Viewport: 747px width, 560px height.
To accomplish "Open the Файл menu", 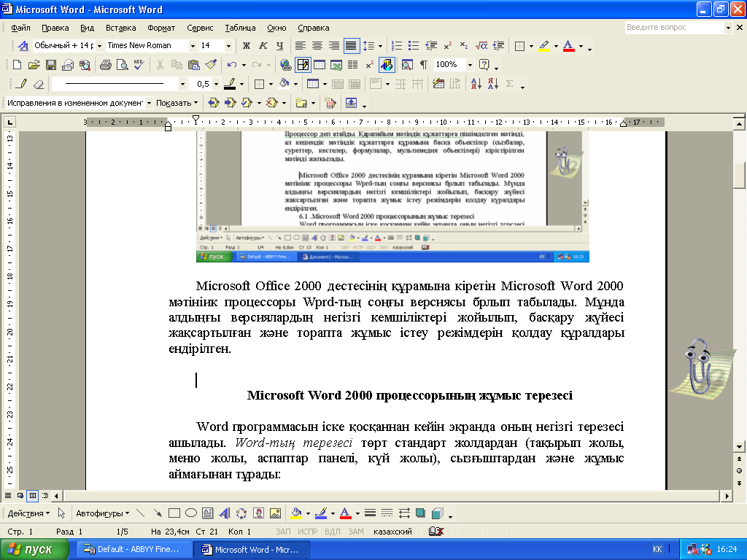I will [20, 28].
